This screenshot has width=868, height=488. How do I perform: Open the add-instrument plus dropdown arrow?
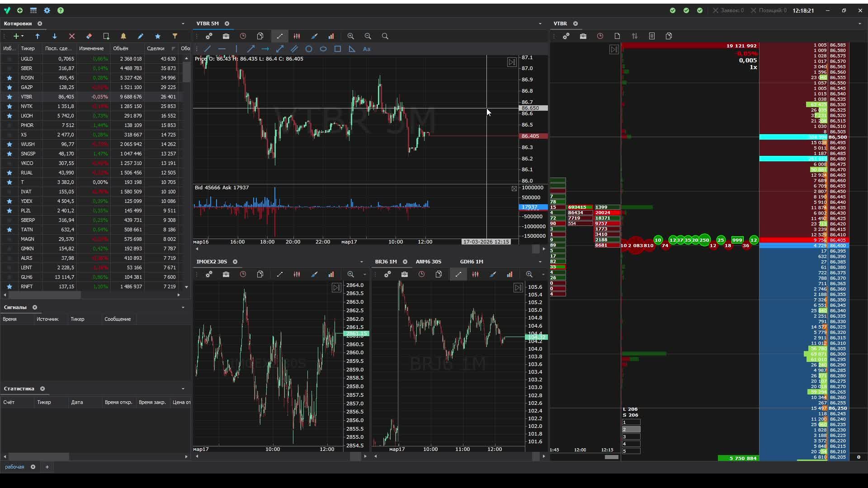22,36
